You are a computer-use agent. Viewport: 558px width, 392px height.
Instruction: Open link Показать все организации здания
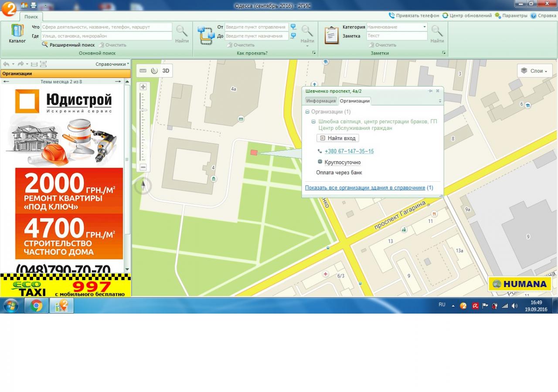[x=365, y=188]
